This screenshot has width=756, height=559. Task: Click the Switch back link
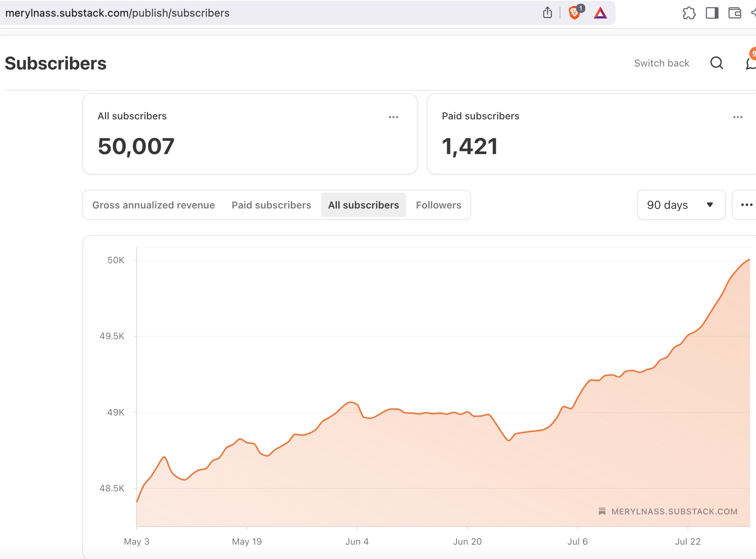[662, 63]
